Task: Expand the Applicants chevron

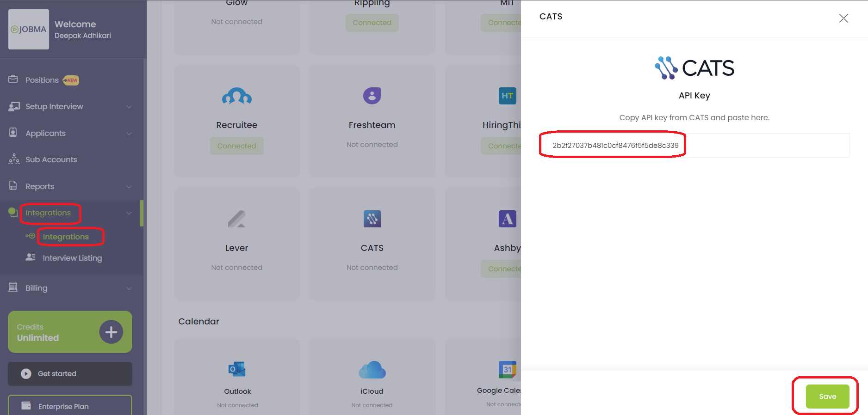Action: 129,134
